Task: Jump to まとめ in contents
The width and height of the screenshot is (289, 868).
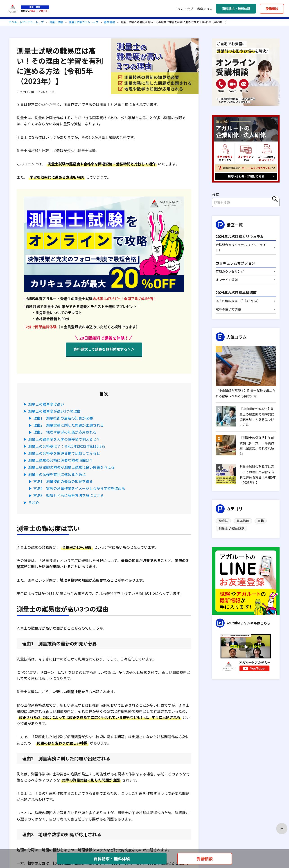Action: 33,503
